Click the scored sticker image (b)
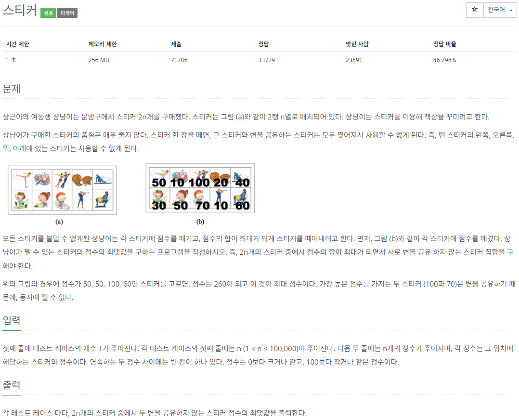The width and height of the screenshot is (519, 420). pos(200,188)
